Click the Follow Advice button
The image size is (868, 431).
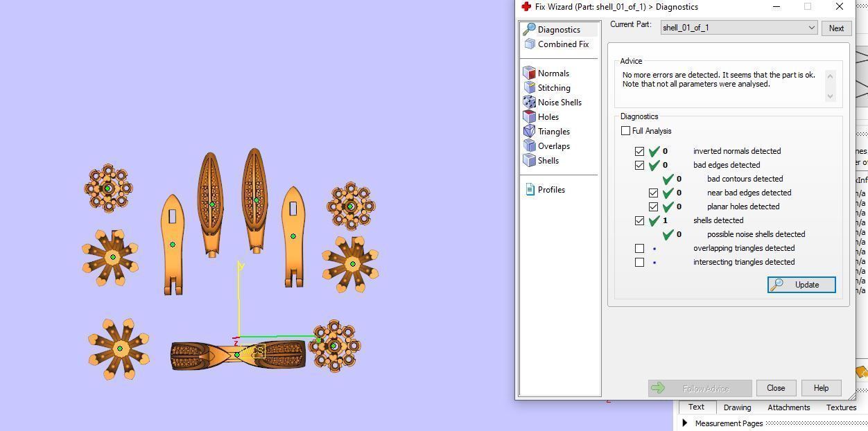[x=700, y=389]
